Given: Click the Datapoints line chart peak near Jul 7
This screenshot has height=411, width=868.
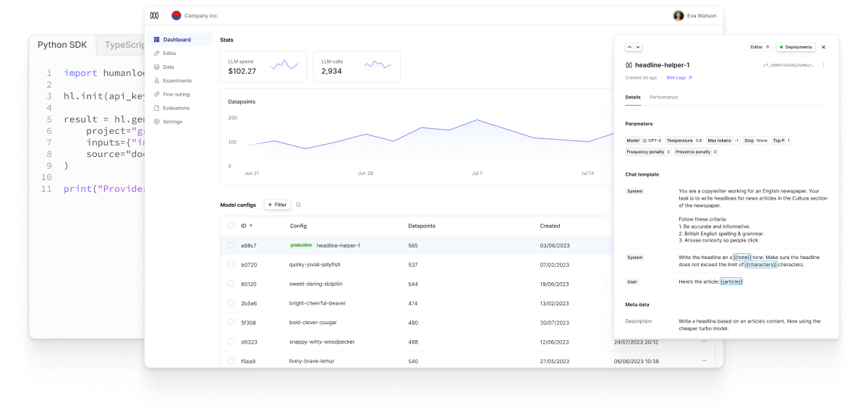Looking at the screenshot, I should coord(477,120).
